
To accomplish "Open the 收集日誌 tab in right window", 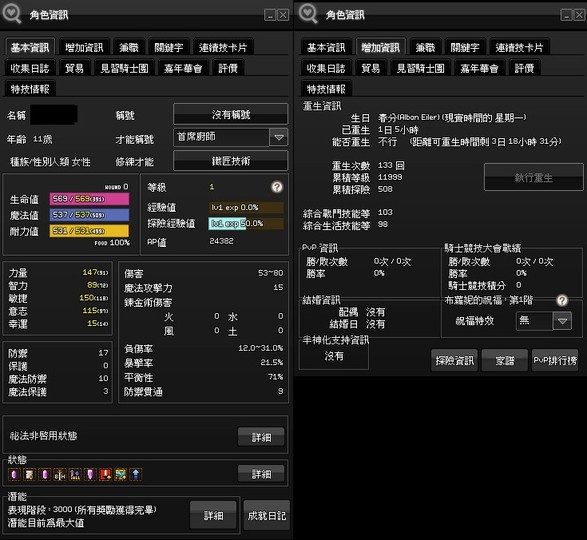I will [x=326, y=69].
